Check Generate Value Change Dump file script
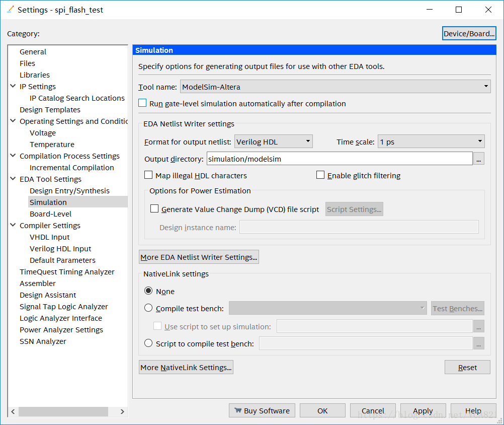This screenshot has height=425, width=504. [154, 209]
